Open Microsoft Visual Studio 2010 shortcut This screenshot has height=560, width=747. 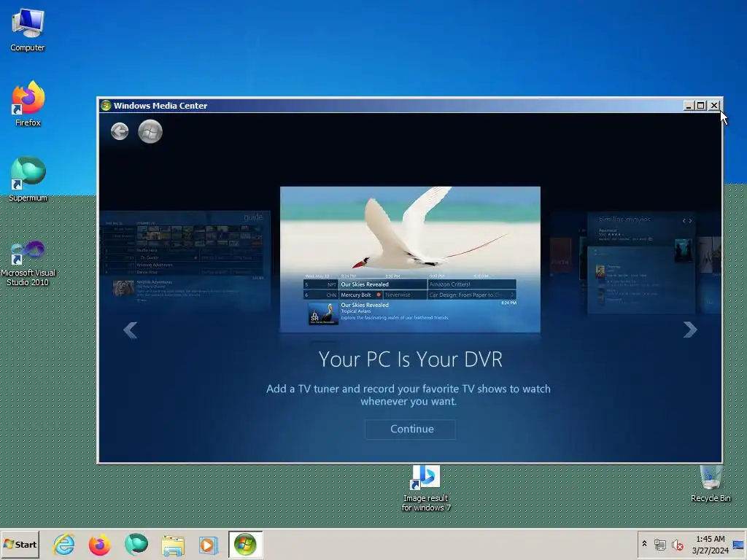(x=28, y=262)
